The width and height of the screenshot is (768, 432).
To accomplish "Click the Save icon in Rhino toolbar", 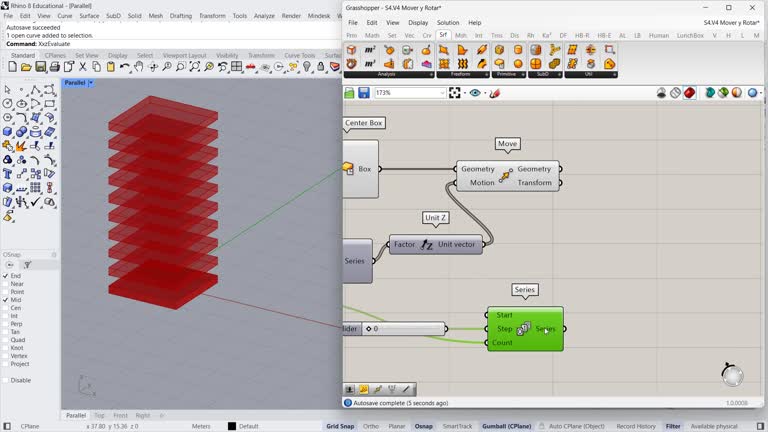I will tap(41, 67).
